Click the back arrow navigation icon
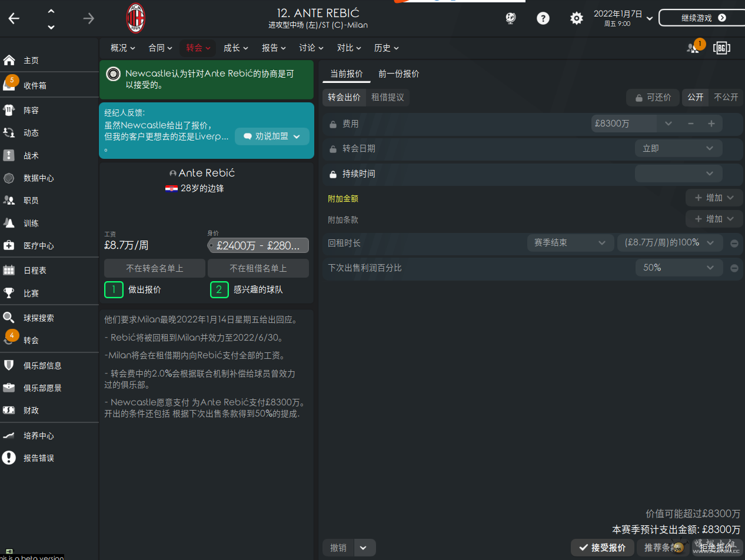 click(14, 18)
